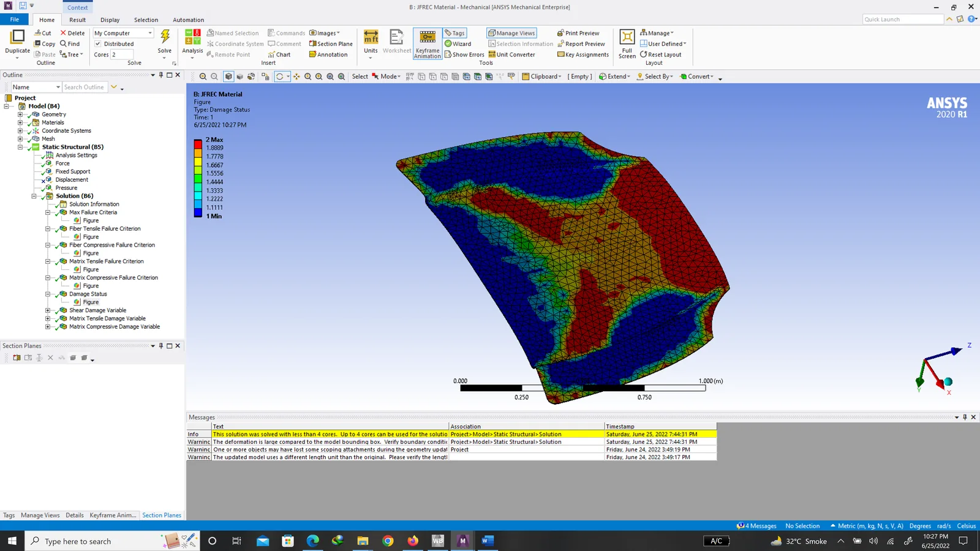Open Google Chrome from taskbar
Image resolution: width=980 pixels, height=551 pixels.
click(388, 541)
